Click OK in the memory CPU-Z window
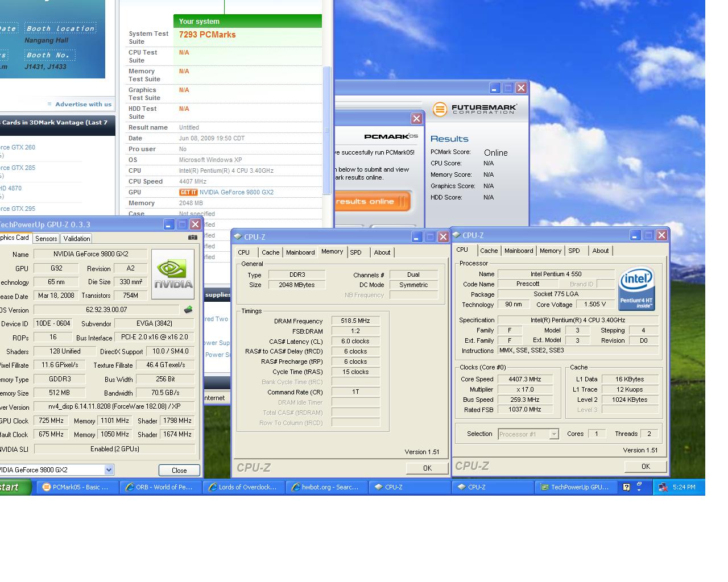This screenshot has width=728, height=582. [x=427, y=468]
